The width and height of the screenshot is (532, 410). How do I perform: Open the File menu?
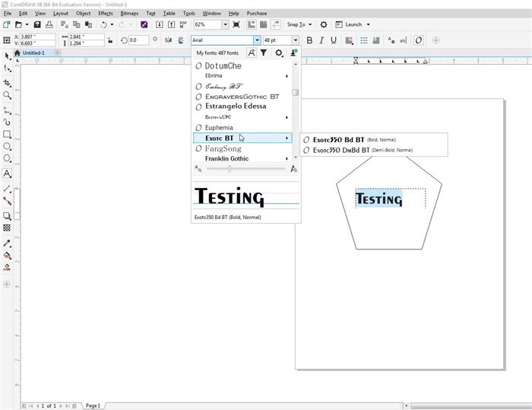(8, 13)
